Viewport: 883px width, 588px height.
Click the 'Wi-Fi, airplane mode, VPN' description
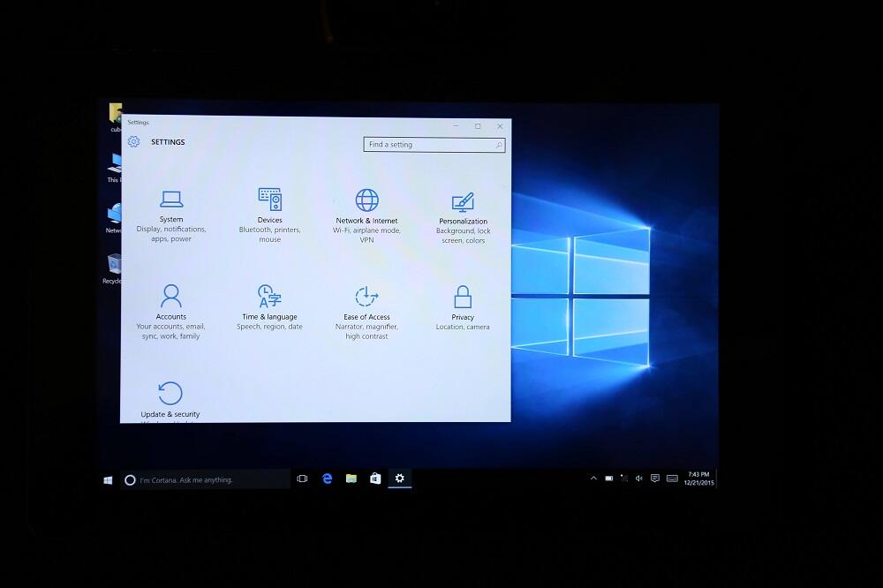pyautogui.click(x=366, y=235)
